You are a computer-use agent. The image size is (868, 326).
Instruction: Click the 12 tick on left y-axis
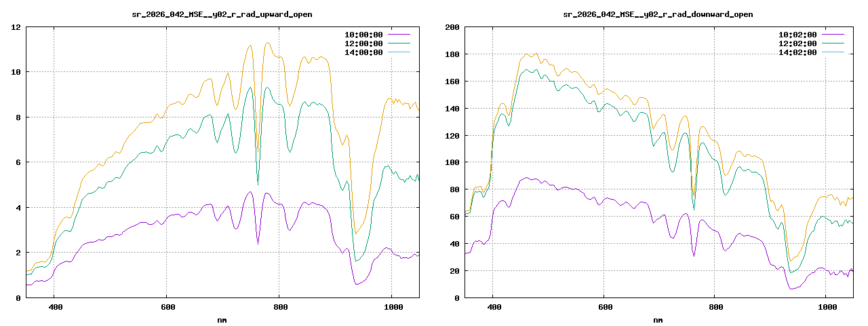[15, 27]
